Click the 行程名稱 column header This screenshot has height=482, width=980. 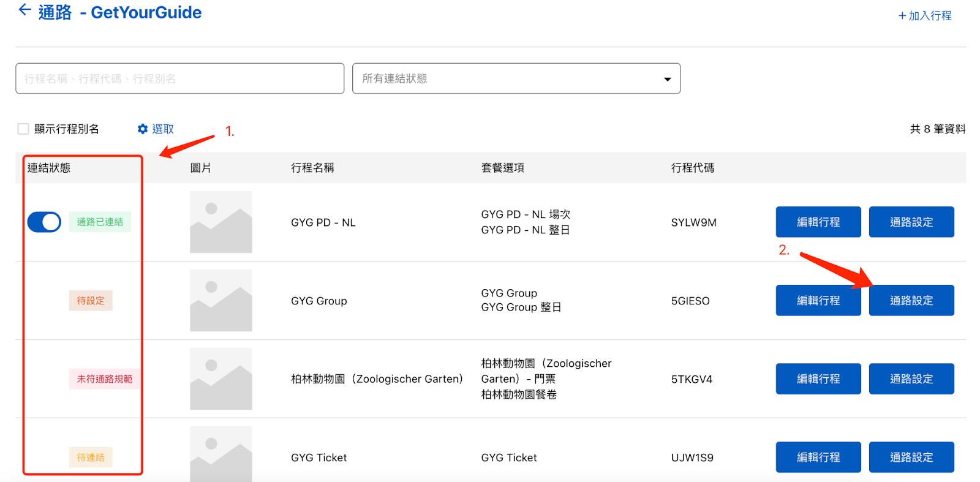312,168
